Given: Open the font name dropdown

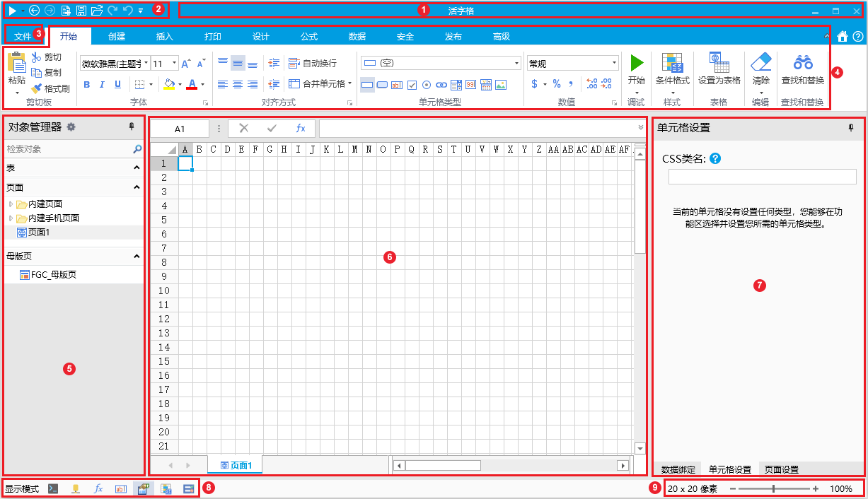Looking at the screenshot, I should 146,64.
